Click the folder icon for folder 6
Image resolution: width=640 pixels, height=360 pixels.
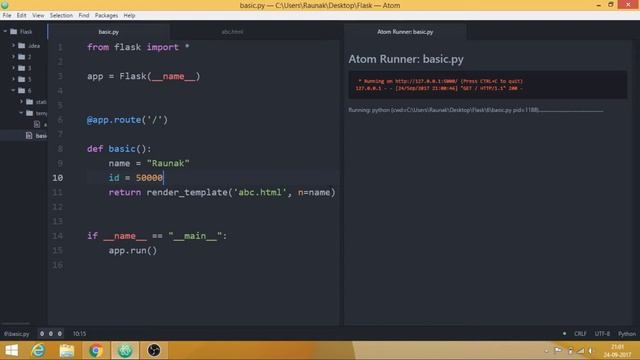pyautogui.click(x=22, y=90)
